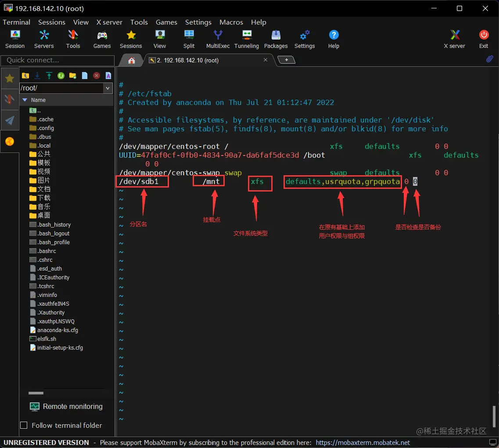Open Tools from the icon toolbar
This screenshot has width=499, height=448.
pyautogui.click(x=73, y=39)
